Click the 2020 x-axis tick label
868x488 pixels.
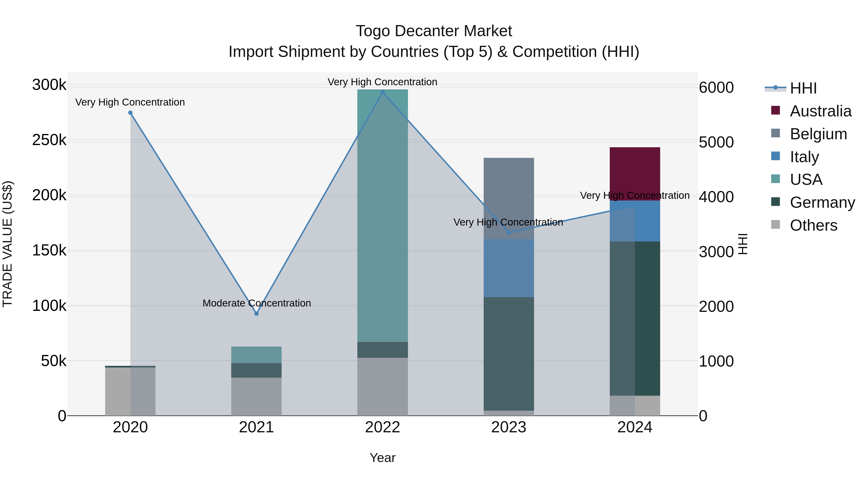click(130, 427)
